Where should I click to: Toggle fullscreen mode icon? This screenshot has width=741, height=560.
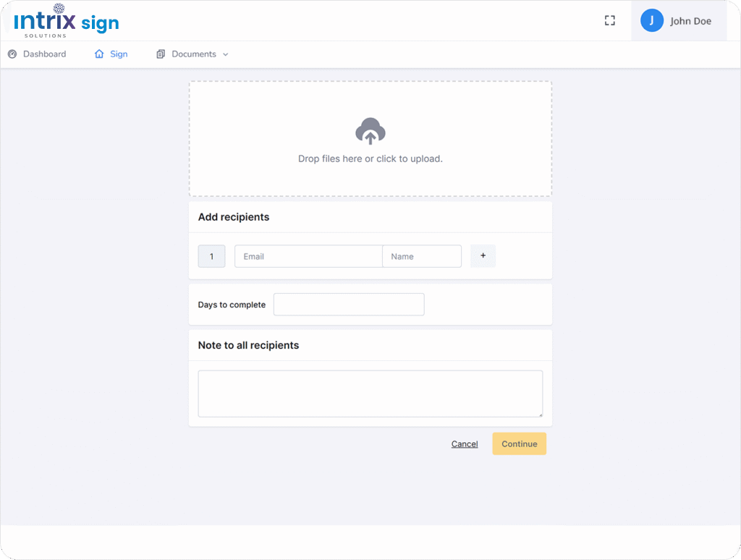pyautogui.click(x=609, y=21)
